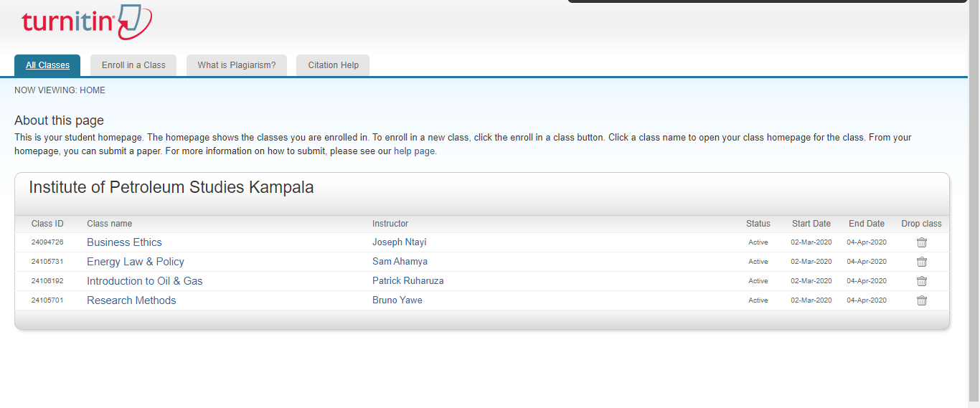Follow the help page link

415,151
